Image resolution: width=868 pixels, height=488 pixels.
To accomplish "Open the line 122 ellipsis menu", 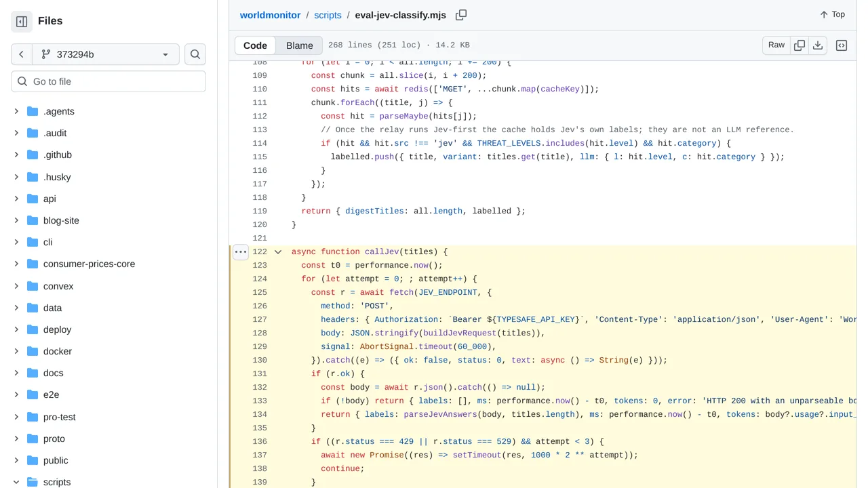I will (x=240, y=251).
